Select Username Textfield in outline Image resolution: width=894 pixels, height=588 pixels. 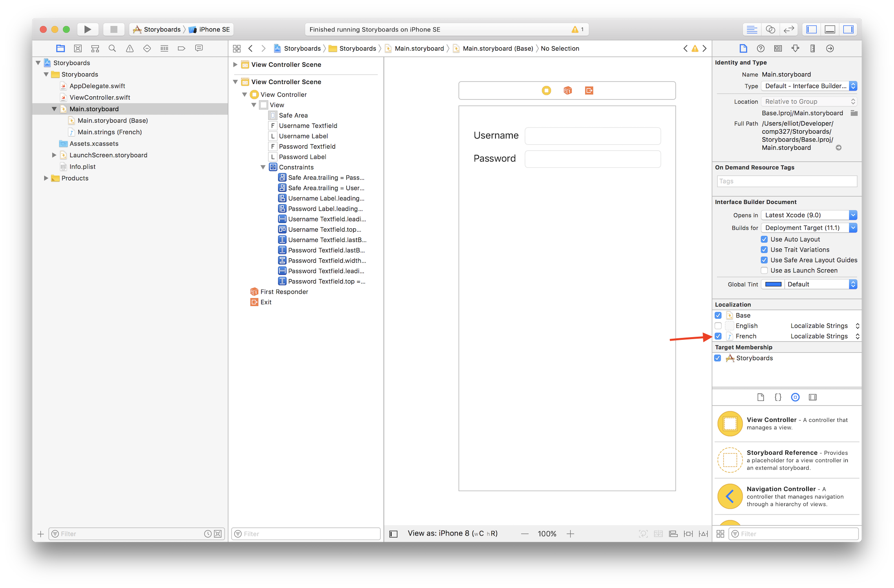(308, 126)
